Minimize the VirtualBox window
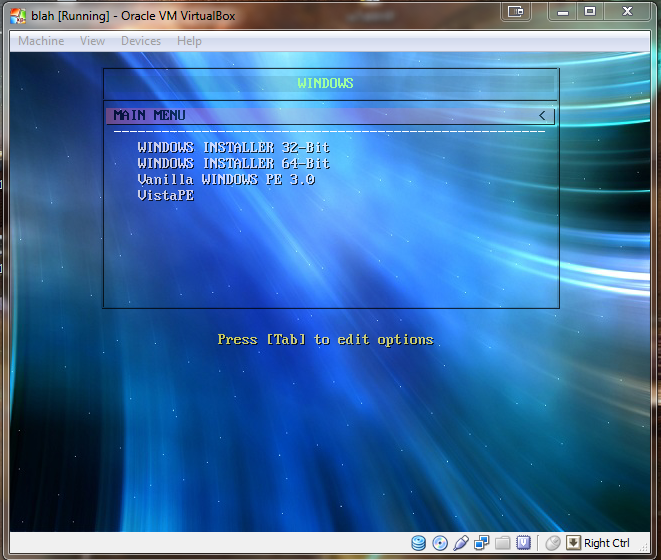 (563, 11)
